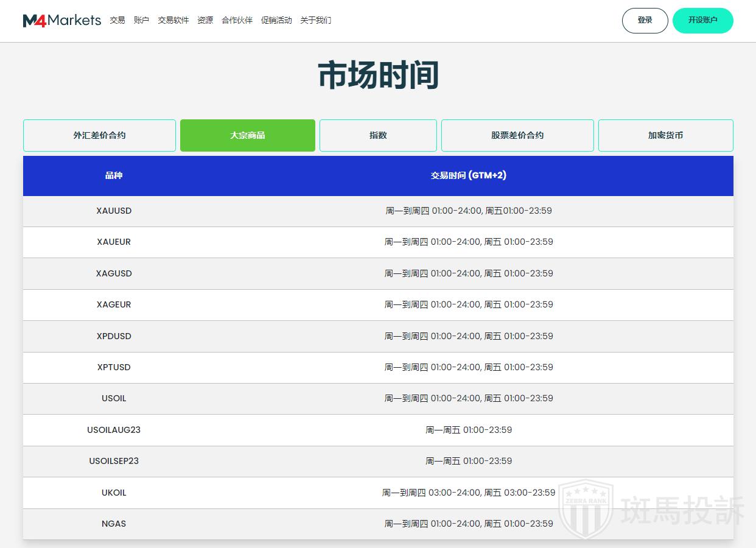
Task: Show the 加密货币 tab
Action: click(x=665, y=135)
